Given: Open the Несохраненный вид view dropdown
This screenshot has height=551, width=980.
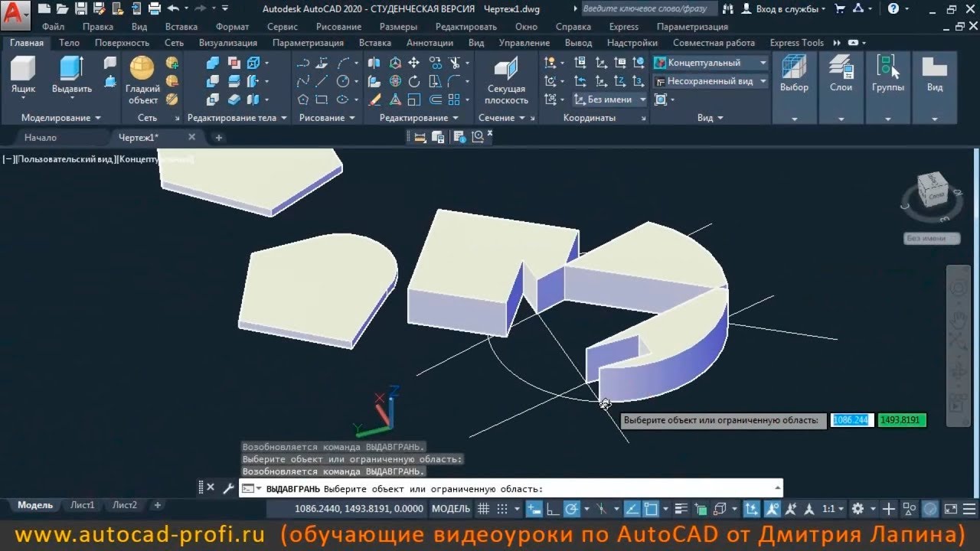Looking at the screenshot, I should pyautogui.click(x=710, y=81).
